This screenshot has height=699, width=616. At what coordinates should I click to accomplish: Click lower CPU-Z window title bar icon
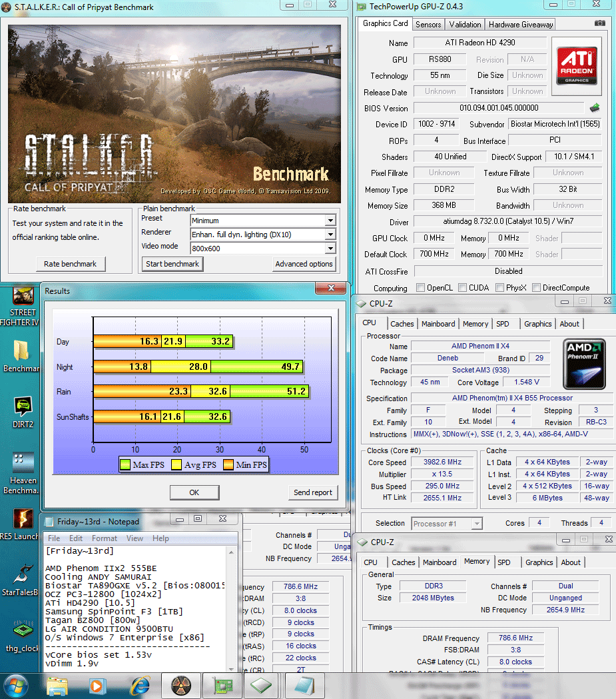(x=362, y=542)
